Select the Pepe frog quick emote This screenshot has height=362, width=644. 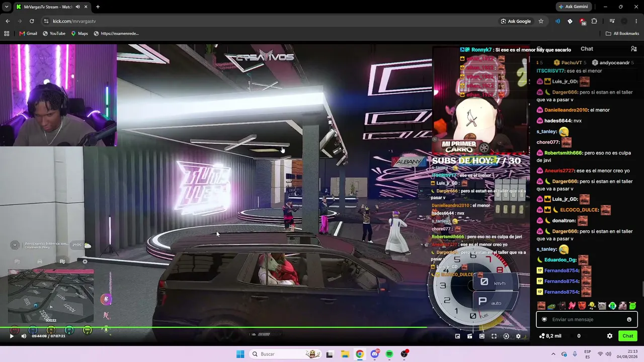[x=551, y=306]
